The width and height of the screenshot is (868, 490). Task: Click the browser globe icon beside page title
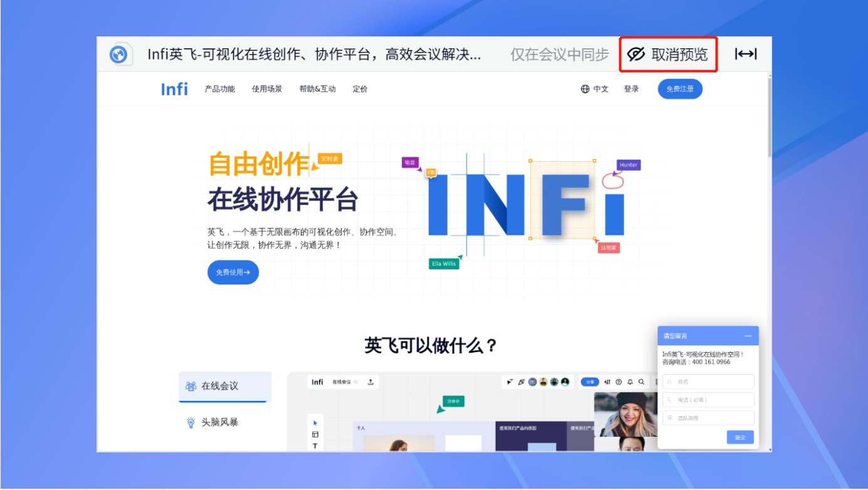tap(118, 55)
